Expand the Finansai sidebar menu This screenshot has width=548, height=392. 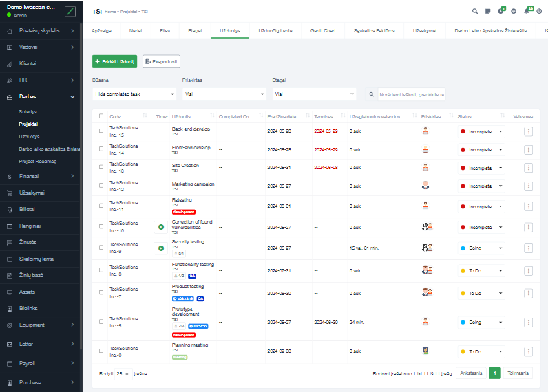[41, 176]
